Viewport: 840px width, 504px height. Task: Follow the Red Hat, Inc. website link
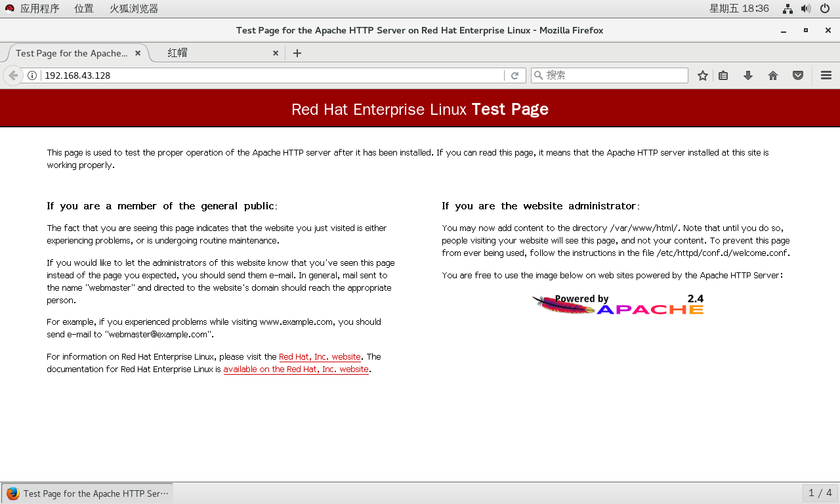pyautogui.click(x=320, y=357)
